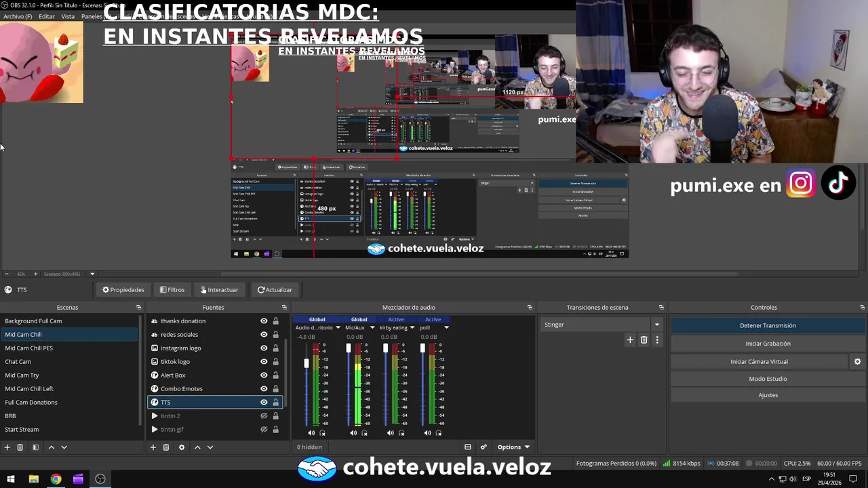
Task: Click Iniciar Grabación button
Action: coord(768,344)
